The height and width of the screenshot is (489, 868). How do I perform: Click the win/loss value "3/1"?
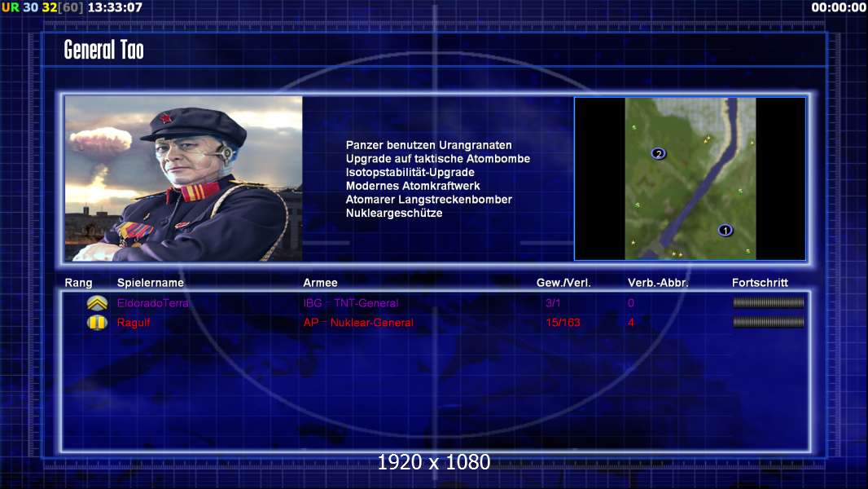[553, 303]
